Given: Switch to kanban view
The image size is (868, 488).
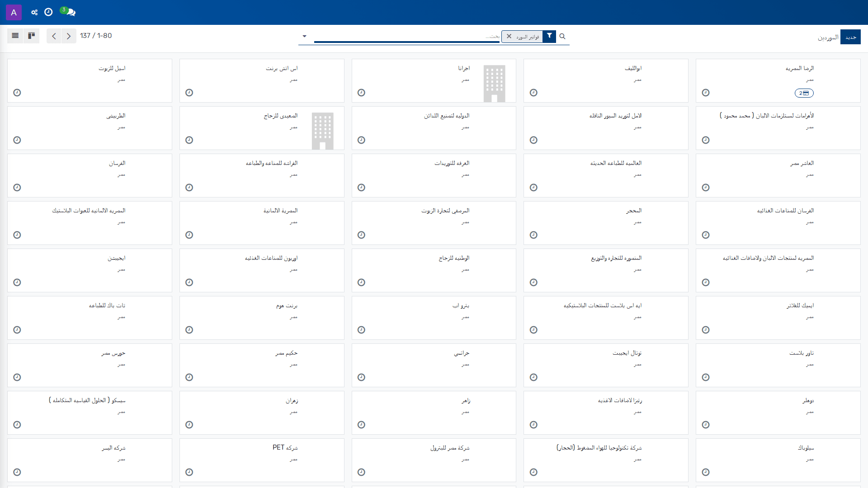Looking at the screenshot, I should click(x=32, y=36).
